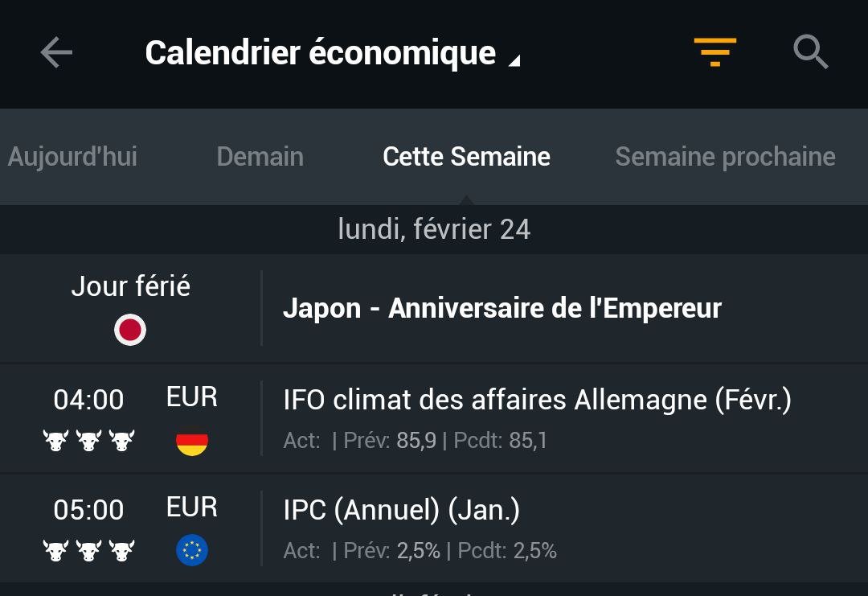Viewport: 868px width, 596px height.
Task: Expand the Calendrier économique dropdown arrow
Action: [514, 60]
